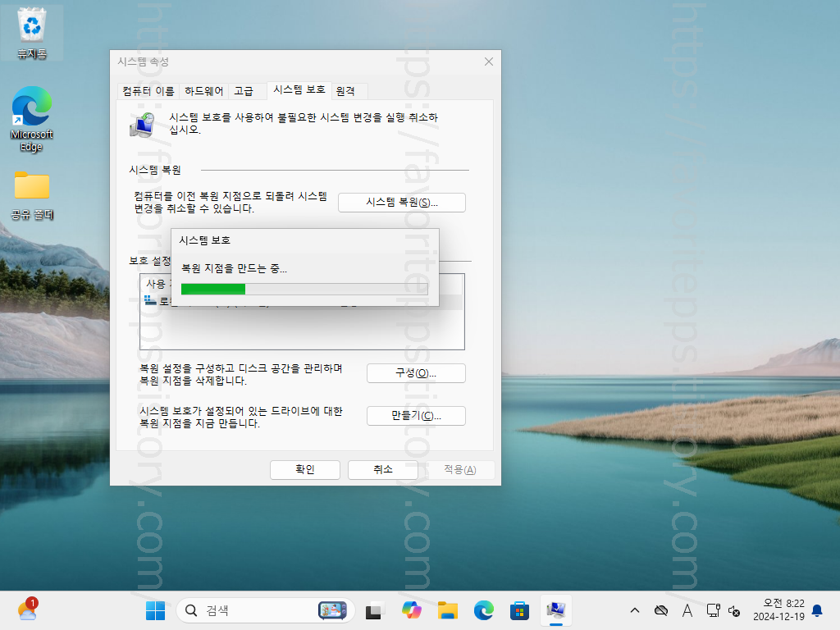
Task: Open the network status tray icon
Action: 713,610
